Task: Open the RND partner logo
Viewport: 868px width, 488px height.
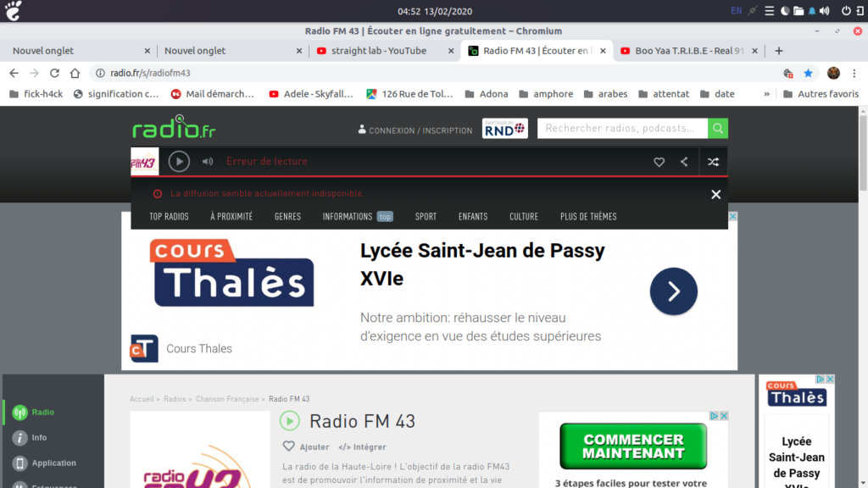Action: point(504,129)
